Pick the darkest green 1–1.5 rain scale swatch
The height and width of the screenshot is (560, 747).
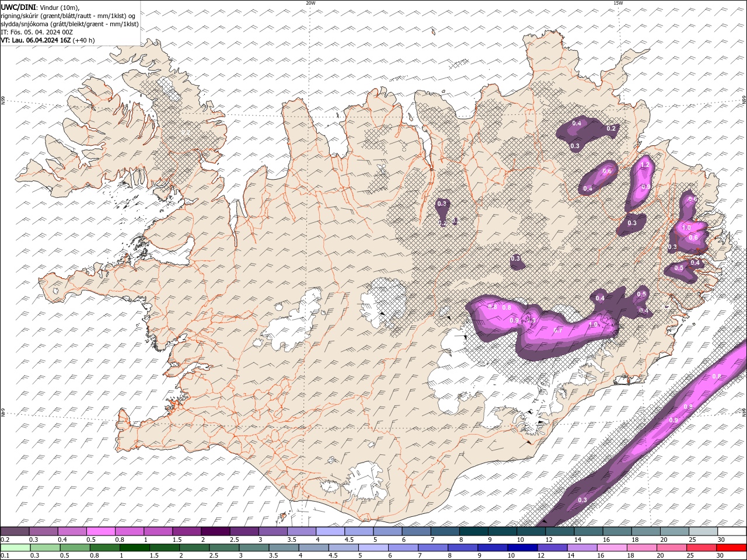[x=135, y=548]
